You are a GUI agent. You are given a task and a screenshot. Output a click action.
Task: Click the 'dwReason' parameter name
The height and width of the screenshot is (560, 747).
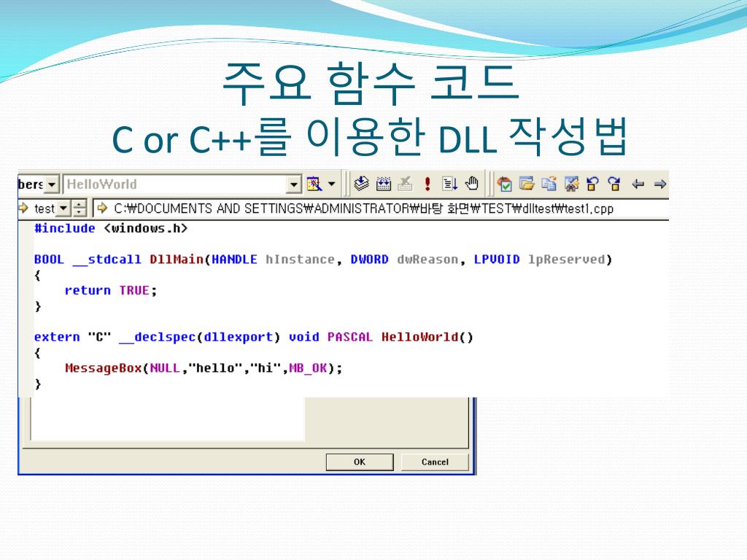[427, 260]
